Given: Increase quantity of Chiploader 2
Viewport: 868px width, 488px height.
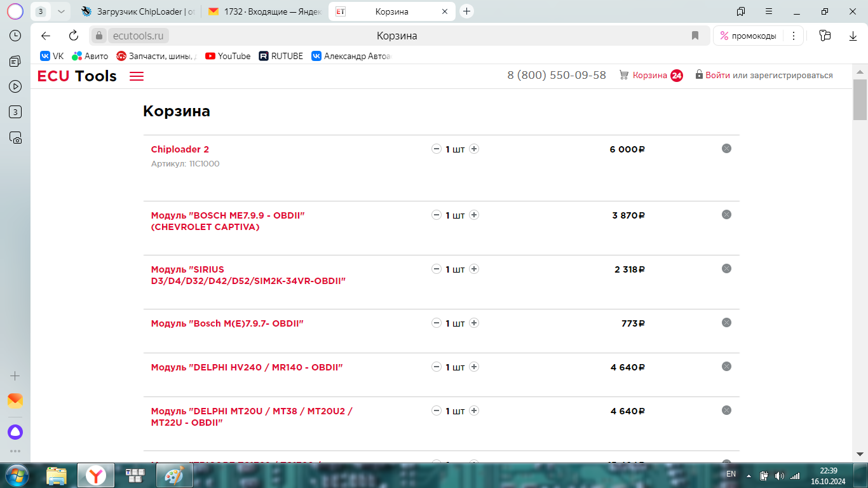Looking at the screenshot, I should pos(474,149).
